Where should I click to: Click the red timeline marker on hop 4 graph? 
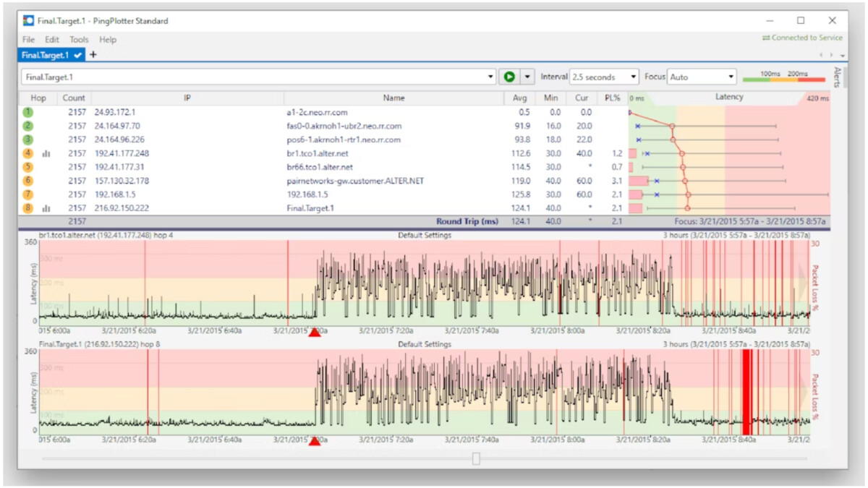click(315, 332)
